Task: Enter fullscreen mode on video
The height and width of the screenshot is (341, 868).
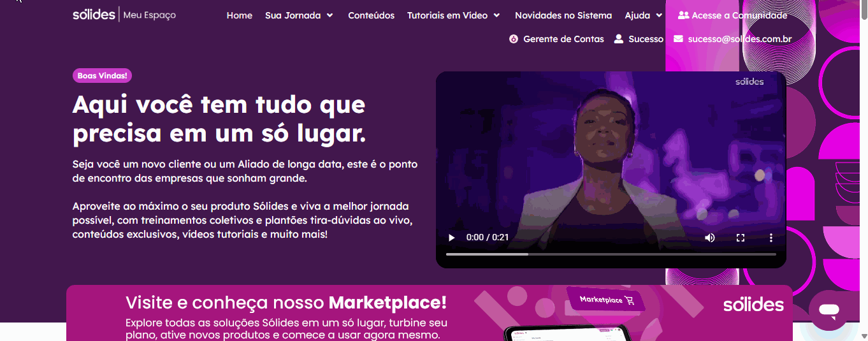Action: click(741, 238)
